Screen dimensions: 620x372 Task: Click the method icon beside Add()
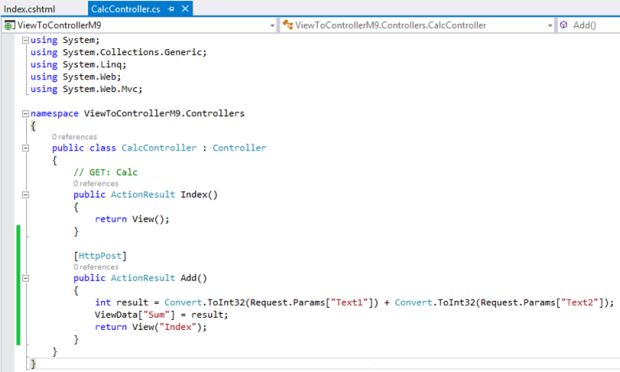(x=563, y=25)
